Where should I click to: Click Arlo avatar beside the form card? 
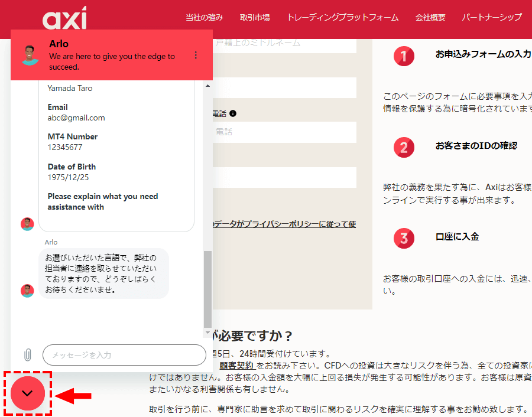click(27, 224)
